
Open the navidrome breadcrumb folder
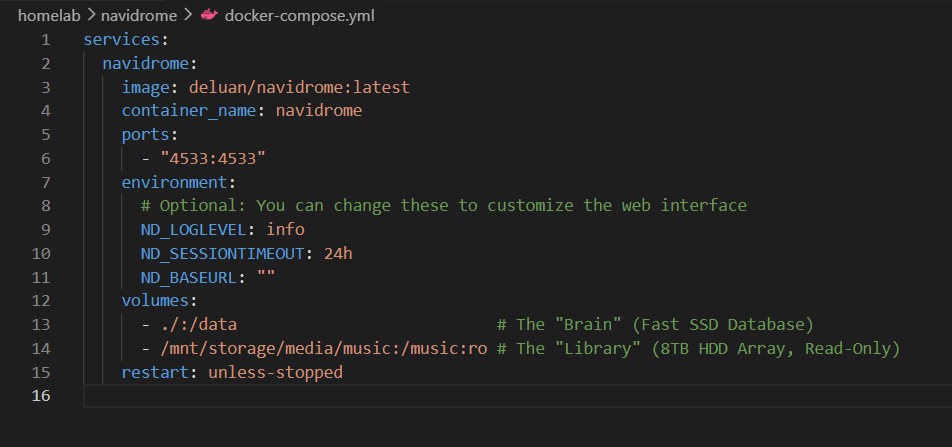[x=138, y=15]
